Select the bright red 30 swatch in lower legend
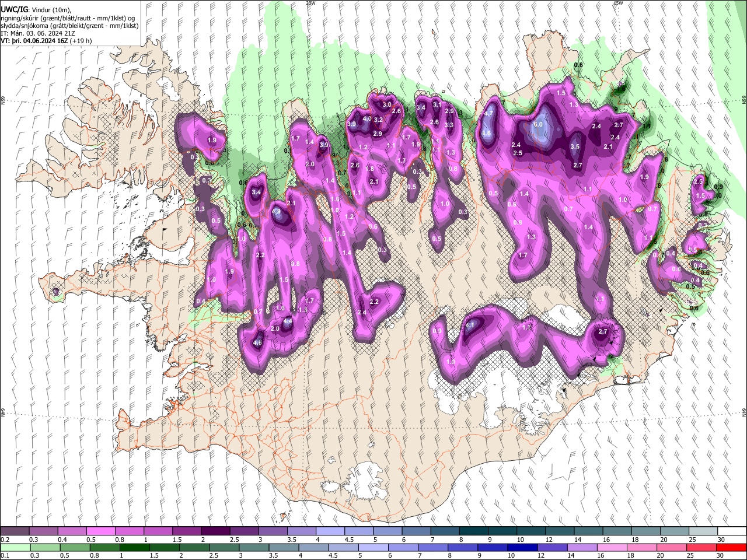 [x=731, y=547]
